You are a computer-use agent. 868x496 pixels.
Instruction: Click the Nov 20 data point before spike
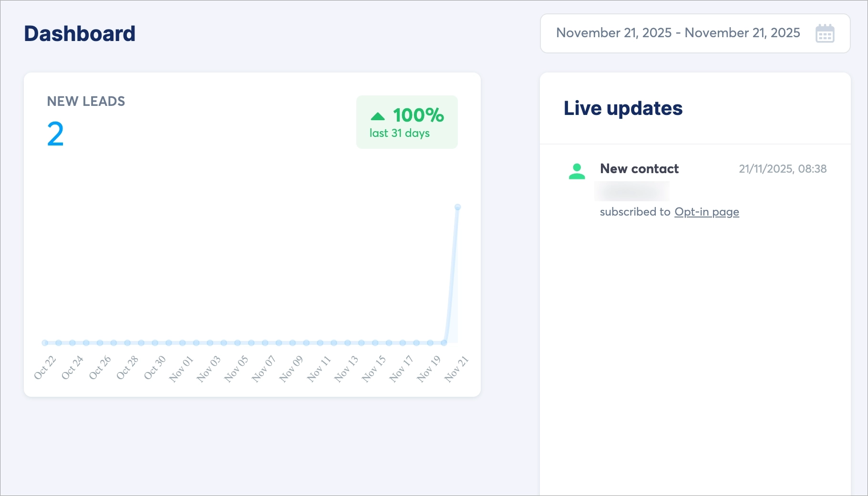444,343
